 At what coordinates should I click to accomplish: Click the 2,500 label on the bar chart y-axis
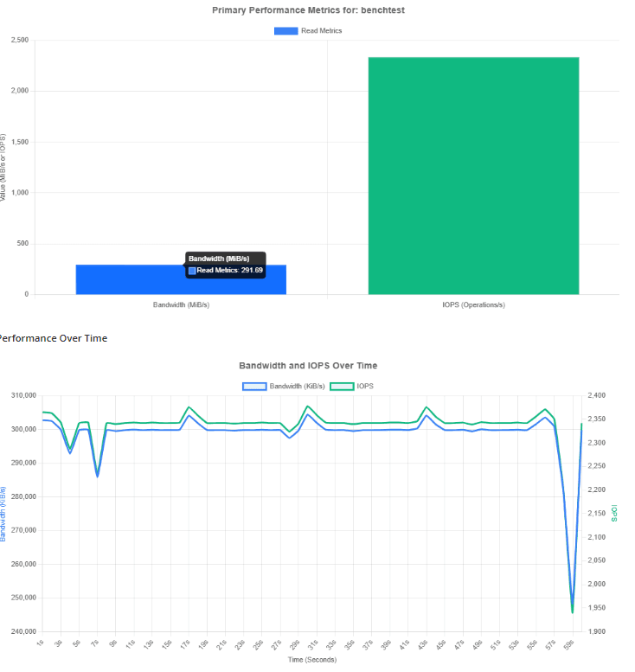pyautogui.click(x=19, y=41)
